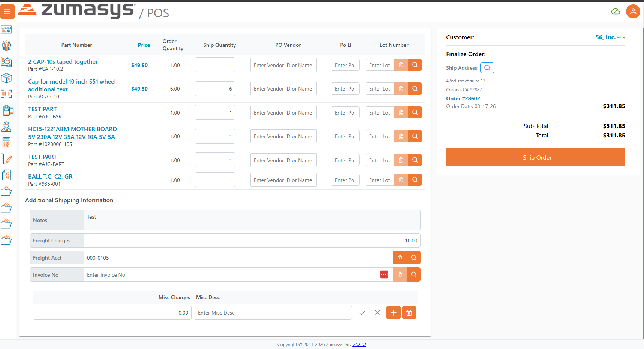Open the barcode scanner sidebar icon
This screenshot has width=644, height=349.
tap(6, 94)
